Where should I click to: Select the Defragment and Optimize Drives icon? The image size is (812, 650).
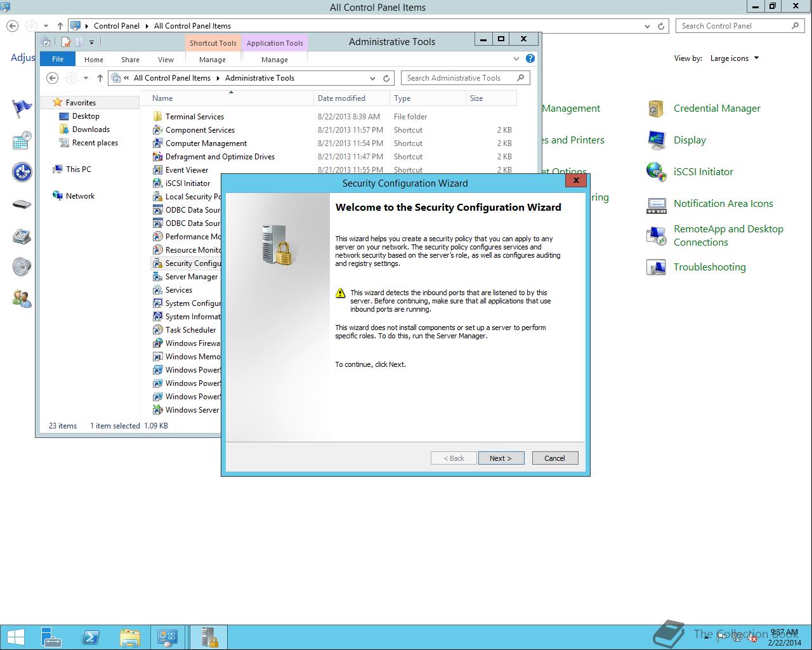click(x=158, y=157)
